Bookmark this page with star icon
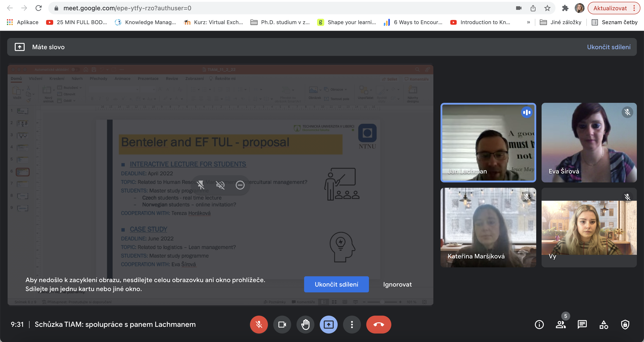644x342 pixels. click(x=547, y=8)
